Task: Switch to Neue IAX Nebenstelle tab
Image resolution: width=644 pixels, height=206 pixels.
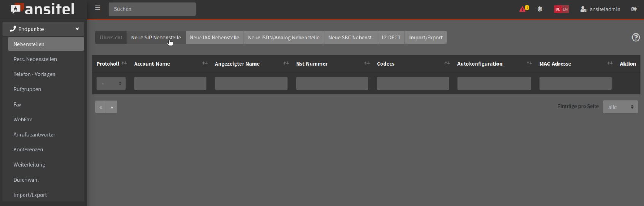Action: tap(214, 38)
